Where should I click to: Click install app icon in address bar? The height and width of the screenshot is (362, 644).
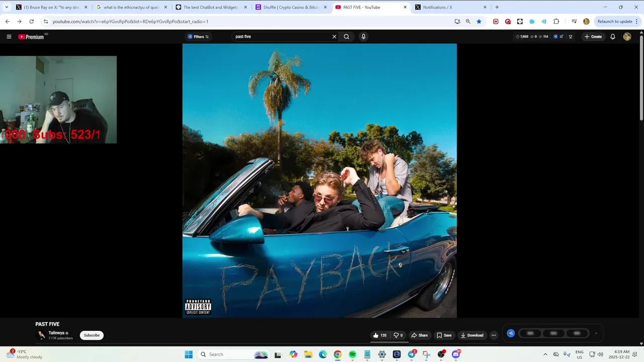[457, 22]
